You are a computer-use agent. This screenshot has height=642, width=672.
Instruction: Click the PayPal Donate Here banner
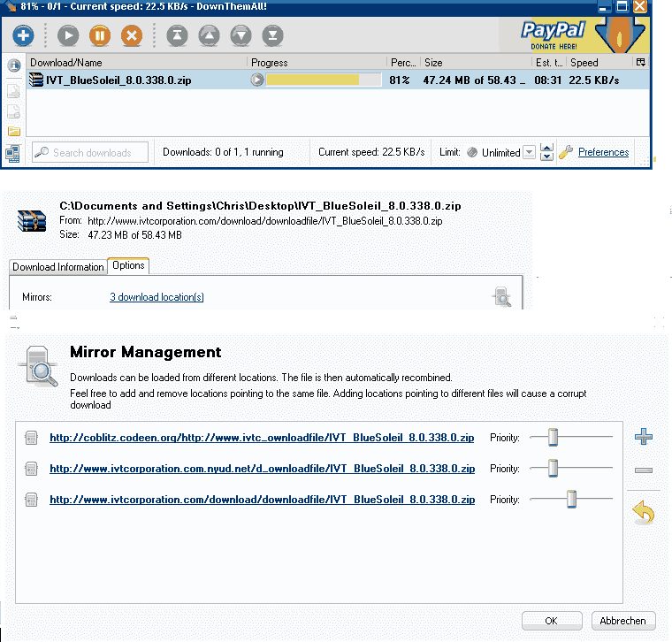click(574, 35)
